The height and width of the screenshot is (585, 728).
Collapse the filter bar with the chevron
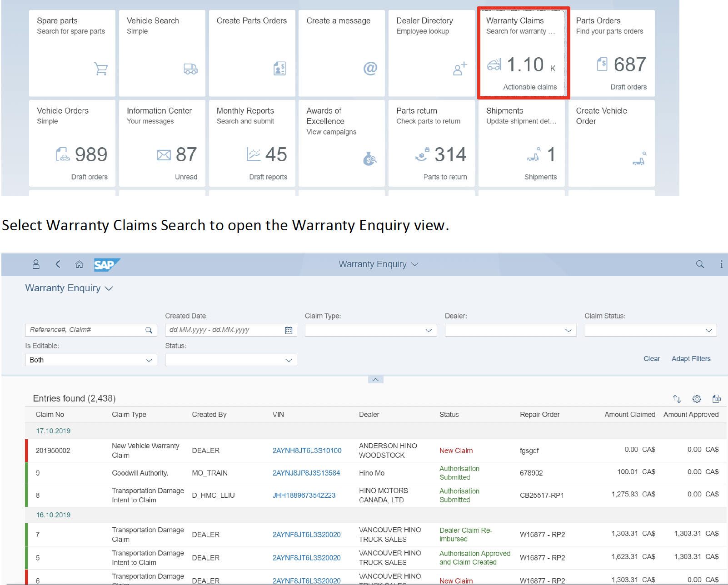[375, 379]
